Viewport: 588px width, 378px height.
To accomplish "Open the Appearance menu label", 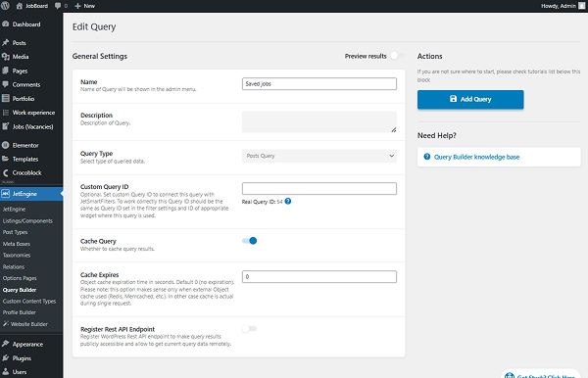I will (x=27, y=344).
